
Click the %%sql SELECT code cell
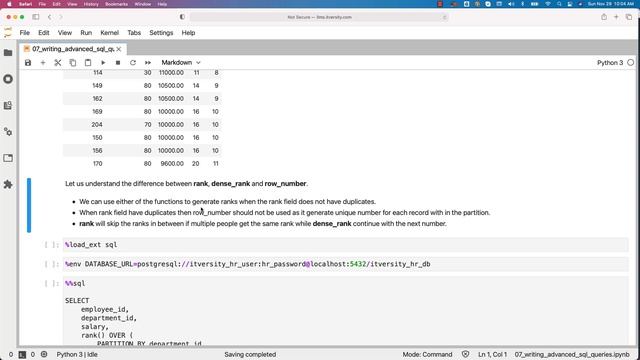click(345, 311)
